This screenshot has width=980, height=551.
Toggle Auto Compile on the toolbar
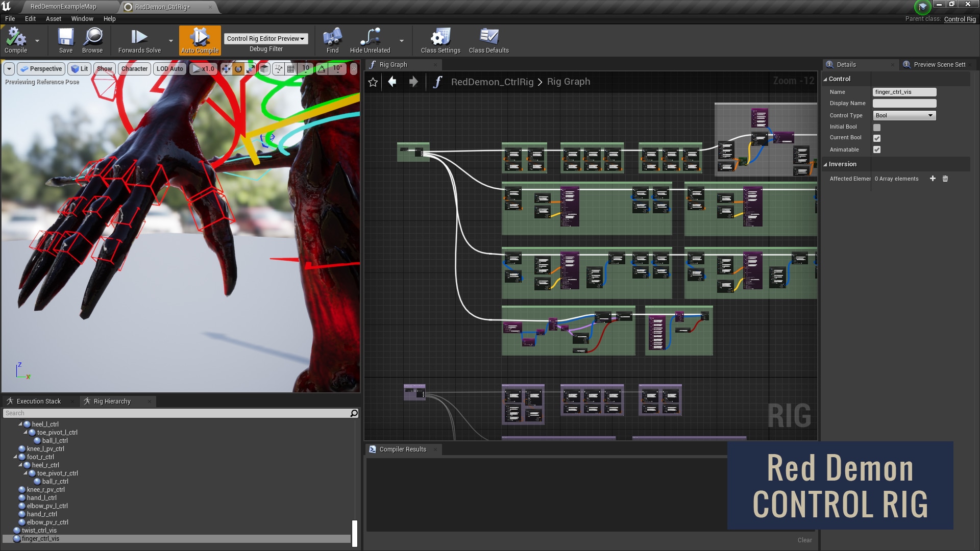coord(200,40)
